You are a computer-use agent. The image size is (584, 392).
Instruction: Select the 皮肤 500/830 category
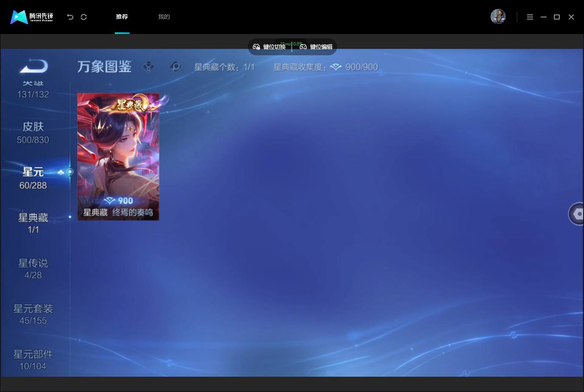pos(33,133)
